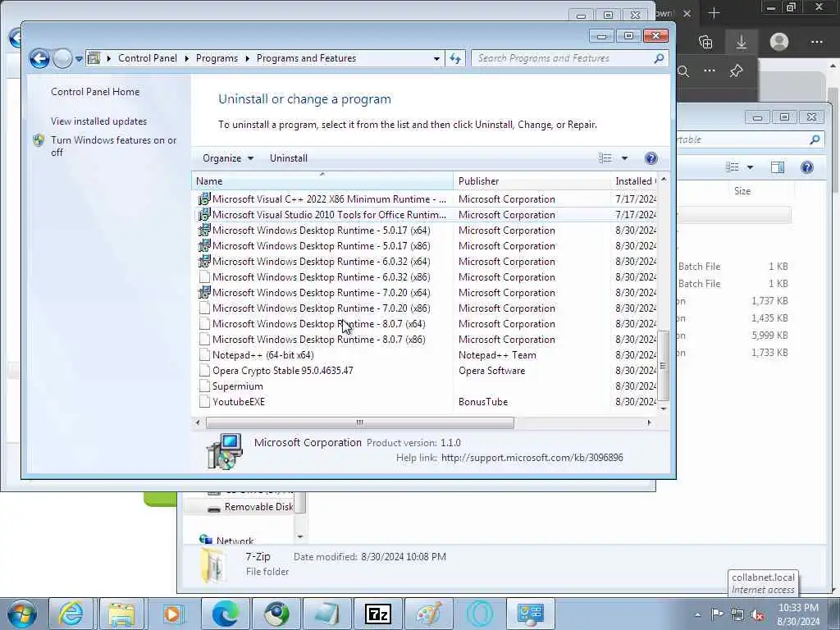The image size is (840, 630).
Task: Click the Back arrow in Programs and Features
Action: (x=39, y=58)
